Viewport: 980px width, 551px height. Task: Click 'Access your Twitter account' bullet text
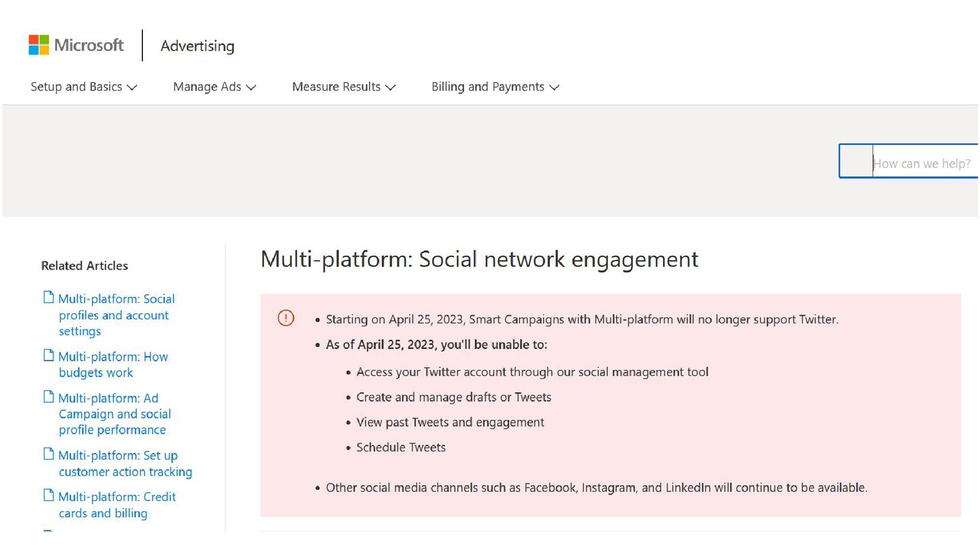coord(532,372)
